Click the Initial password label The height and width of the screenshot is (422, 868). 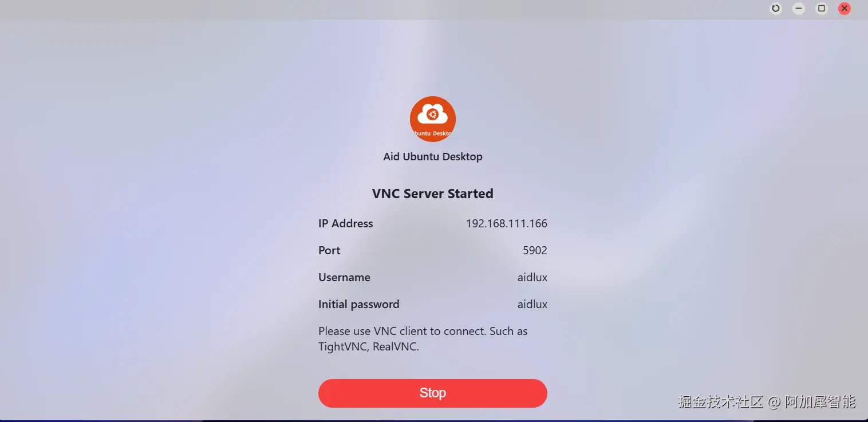359,305
